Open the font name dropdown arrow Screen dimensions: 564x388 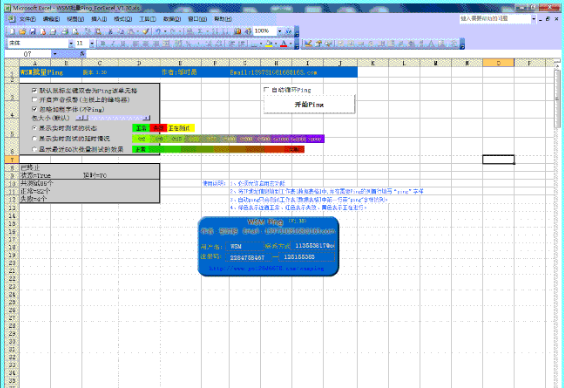pos(71,44)
